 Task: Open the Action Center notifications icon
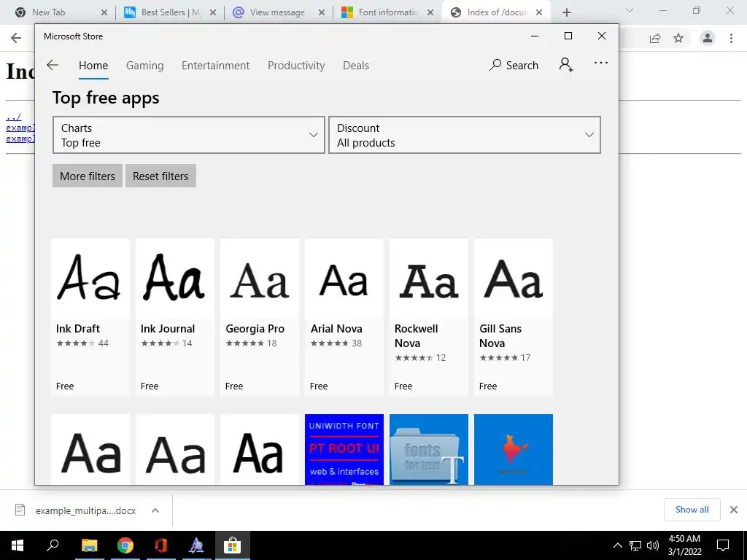click(723, 545)
